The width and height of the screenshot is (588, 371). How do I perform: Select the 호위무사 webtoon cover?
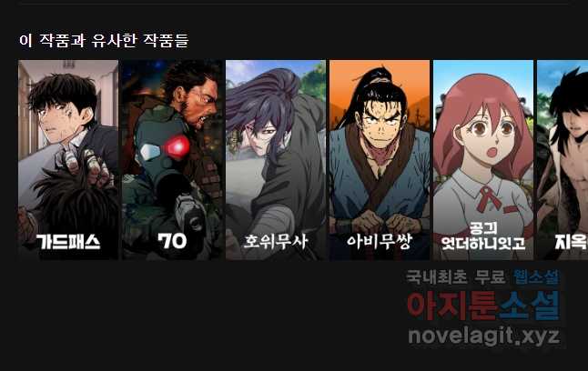coord(276,160)
